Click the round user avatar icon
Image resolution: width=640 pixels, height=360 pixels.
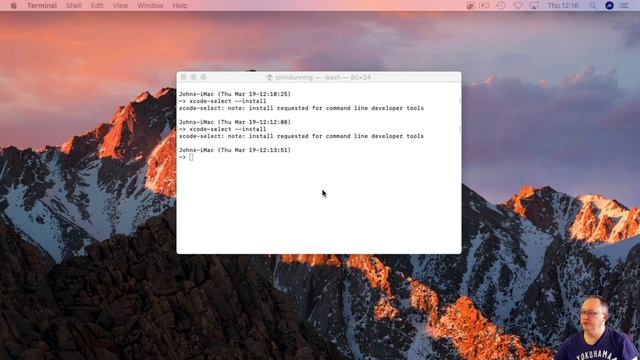pyautogui.click(x=609, y=6)
